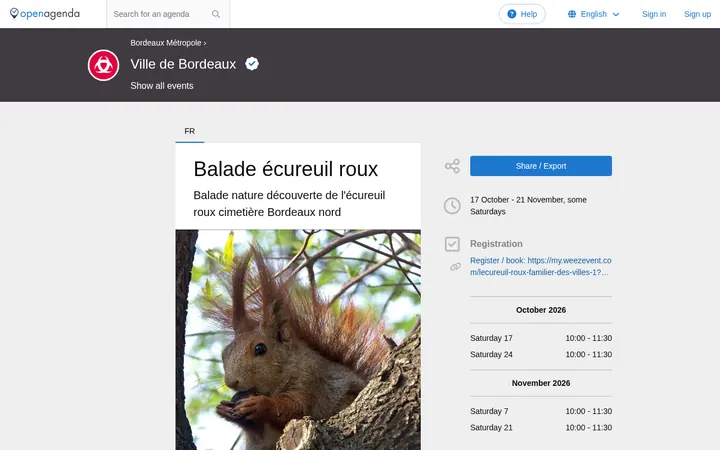This screenshot has width=720, height=450.
Task: Click Show all events
Action: point(162,86)
